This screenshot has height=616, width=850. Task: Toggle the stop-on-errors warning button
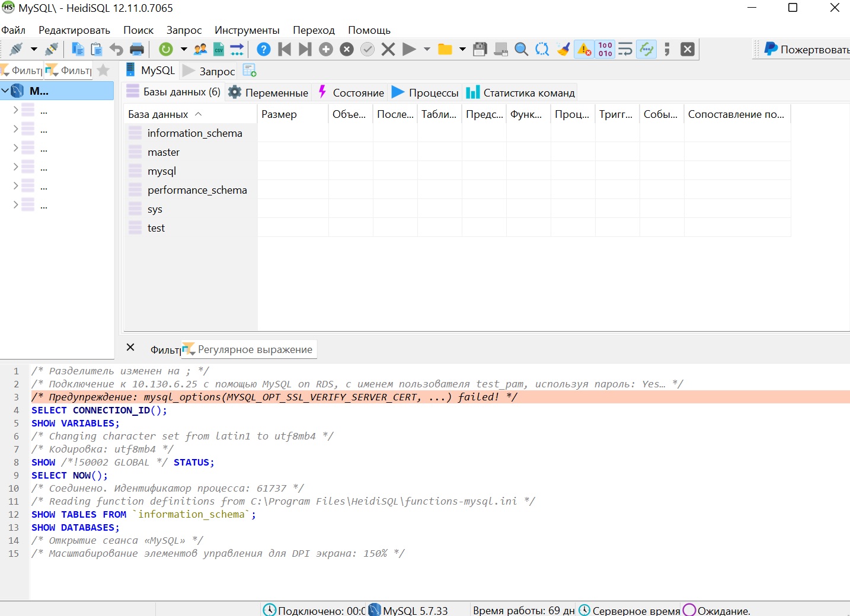[x=584, y=50]
